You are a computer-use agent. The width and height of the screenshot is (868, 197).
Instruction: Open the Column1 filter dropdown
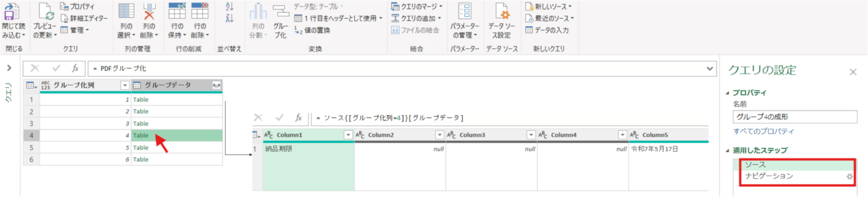pyautogui.click(x=348, y=135)
